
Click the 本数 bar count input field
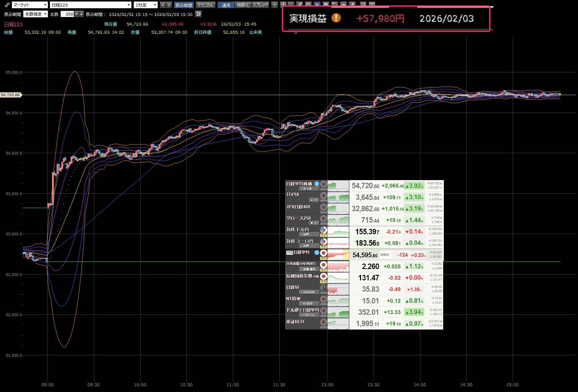(x=68, y=14)
